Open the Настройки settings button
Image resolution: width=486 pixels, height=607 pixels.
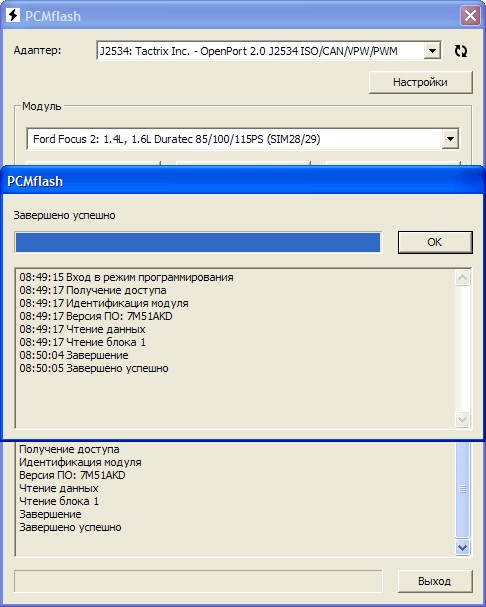421,82
